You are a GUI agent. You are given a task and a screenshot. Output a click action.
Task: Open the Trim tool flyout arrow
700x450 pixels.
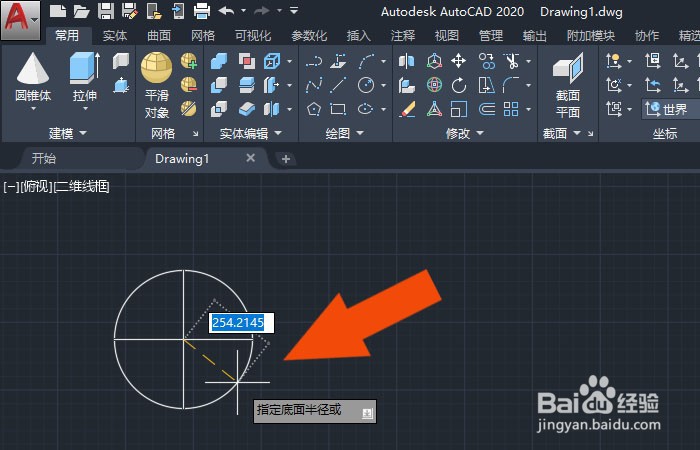529,61
